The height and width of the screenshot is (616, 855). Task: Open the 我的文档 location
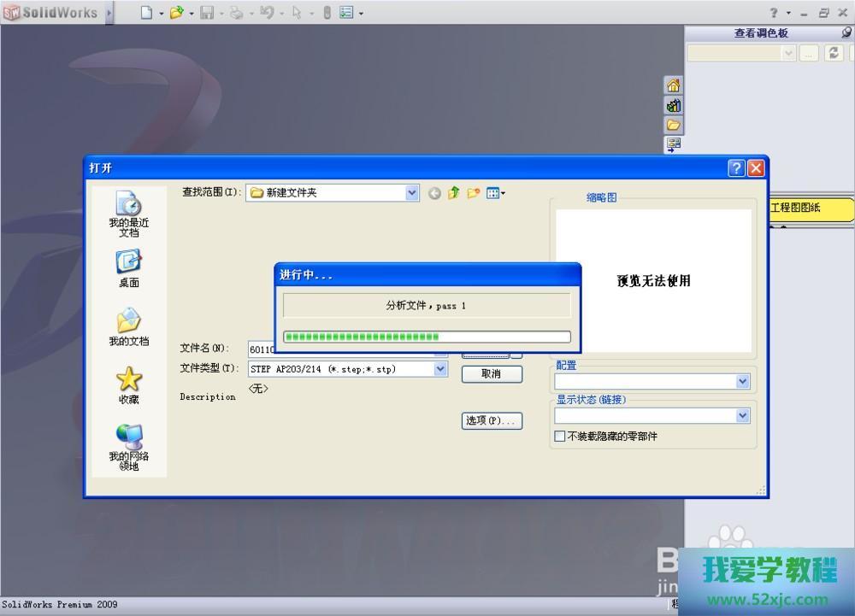click(128, 327)
